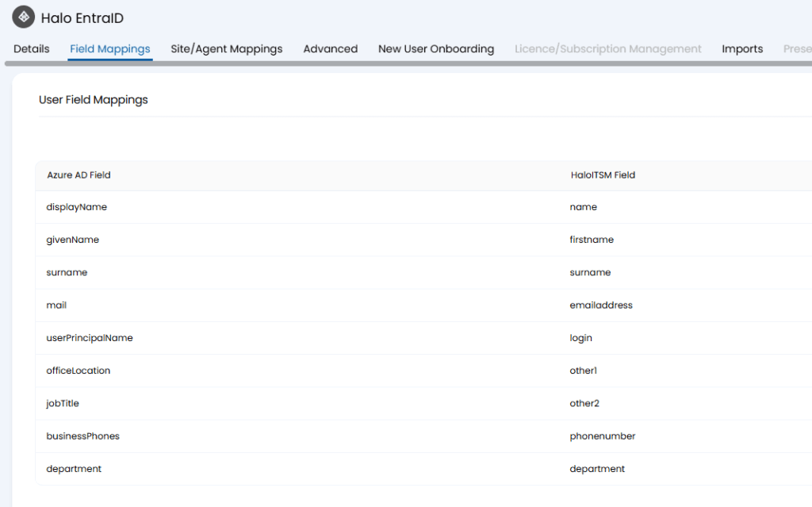Click the login HaloITSM field value

pos(580,338)
